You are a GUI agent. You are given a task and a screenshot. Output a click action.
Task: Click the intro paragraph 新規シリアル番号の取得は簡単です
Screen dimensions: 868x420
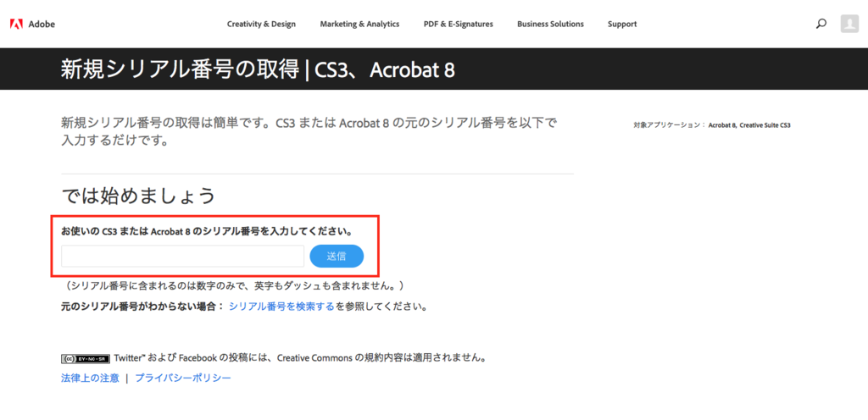[309, 131]
